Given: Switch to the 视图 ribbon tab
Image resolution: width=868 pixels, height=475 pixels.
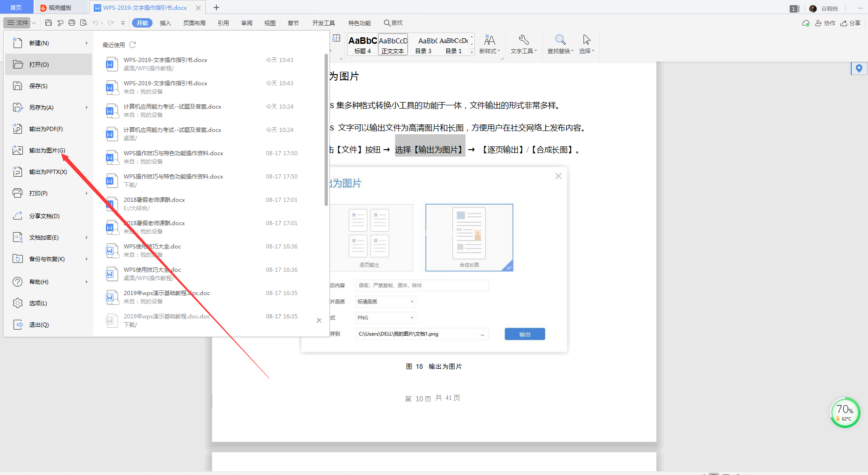Looking at the screenshot, I should pyautogui.click(x=270, y=23).
